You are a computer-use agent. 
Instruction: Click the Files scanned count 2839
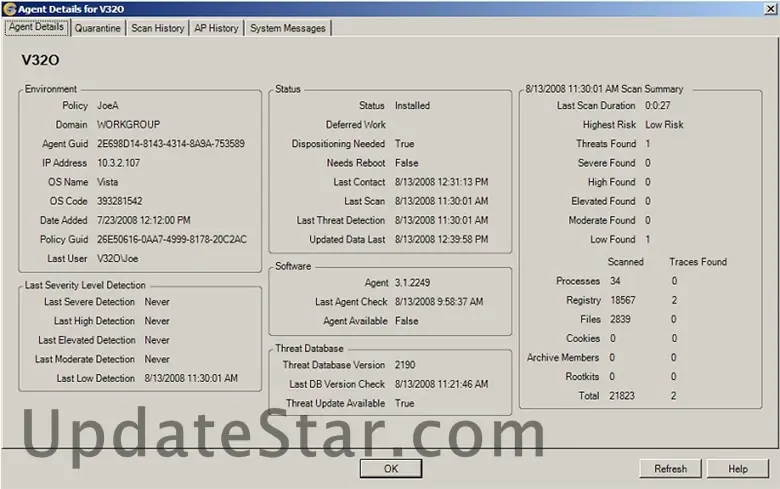(x=620, y=319)
